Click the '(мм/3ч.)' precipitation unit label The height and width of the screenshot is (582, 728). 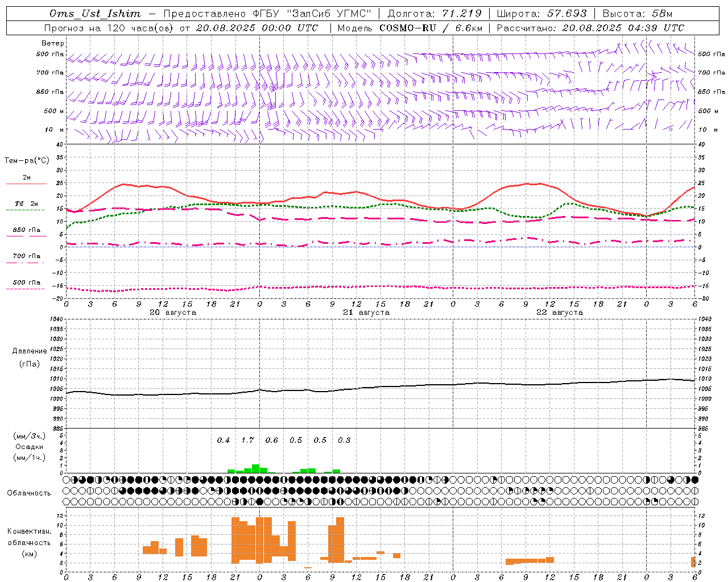tap(30, 436)
